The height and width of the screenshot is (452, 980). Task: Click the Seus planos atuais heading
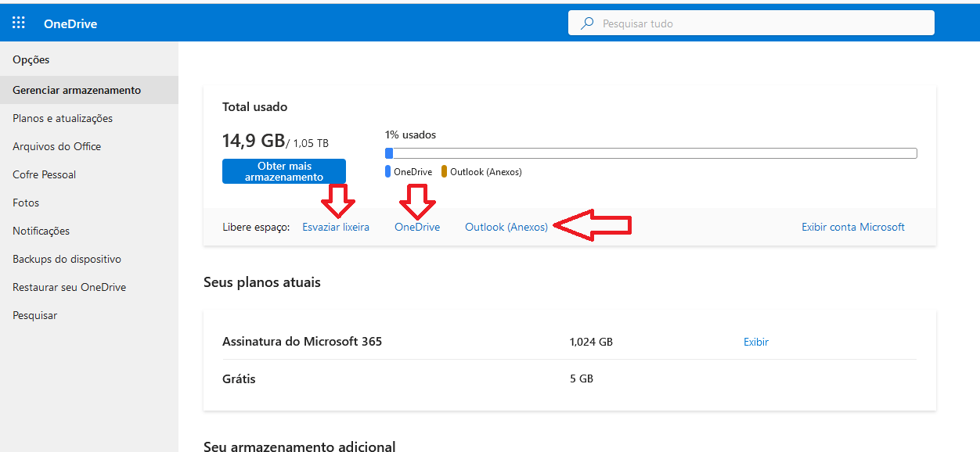[x=262, y=282]
